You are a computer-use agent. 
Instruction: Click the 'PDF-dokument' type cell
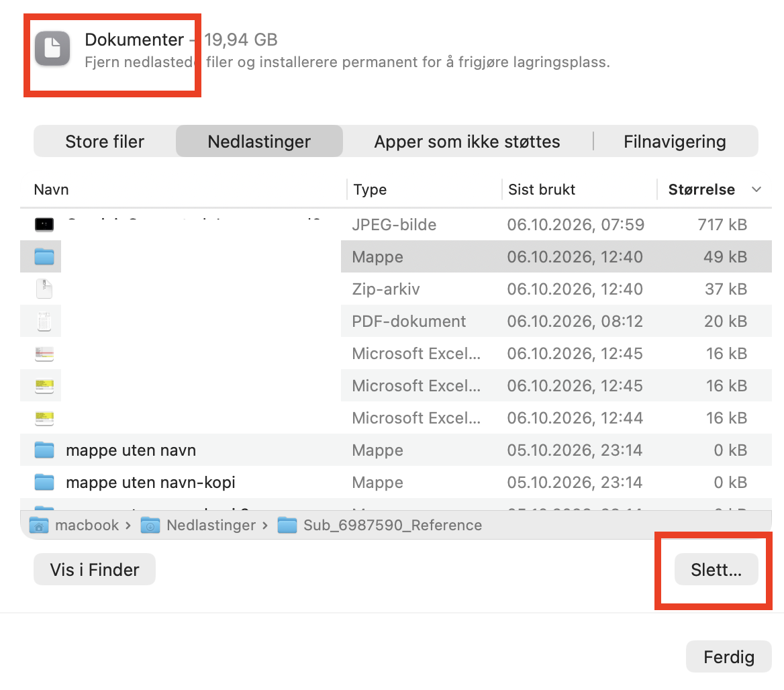tap(409, 321)
